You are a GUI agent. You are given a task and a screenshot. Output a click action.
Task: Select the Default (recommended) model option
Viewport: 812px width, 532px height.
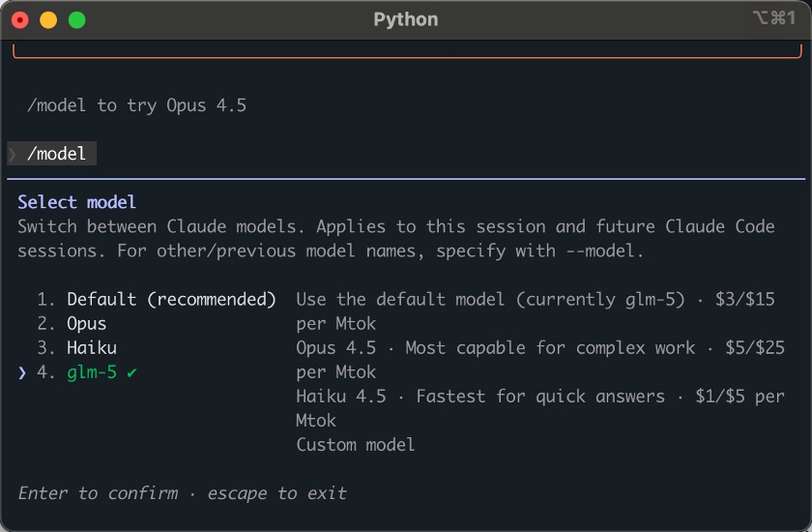[x=171, y=300]
